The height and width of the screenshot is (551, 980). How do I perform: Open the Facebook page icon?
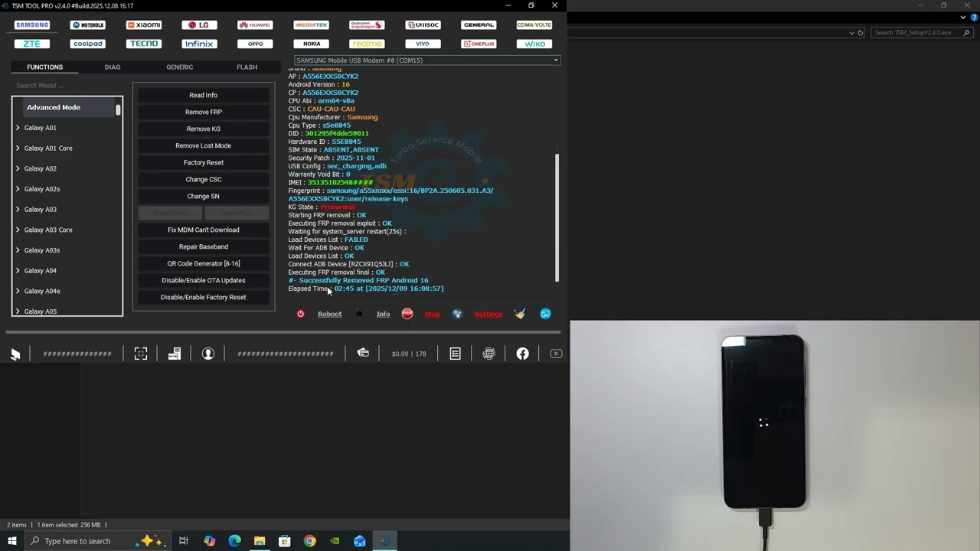pyautogui.click(x=522, y=354)
